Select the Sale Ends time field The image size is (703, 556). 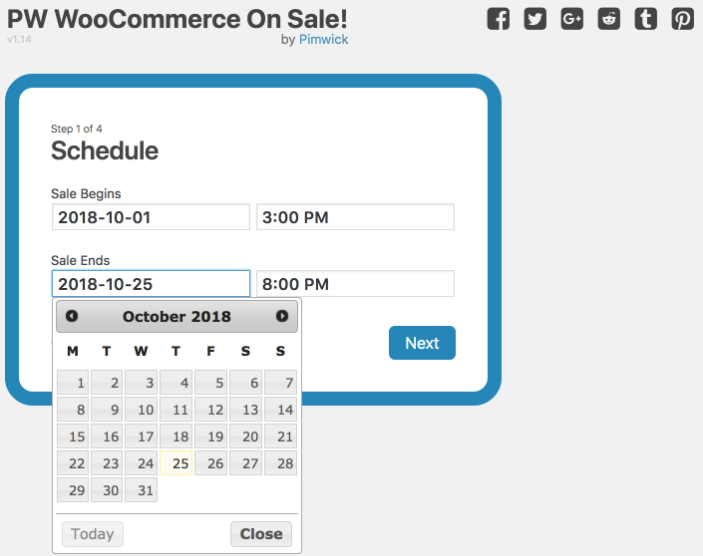click(x=355, y=284)
